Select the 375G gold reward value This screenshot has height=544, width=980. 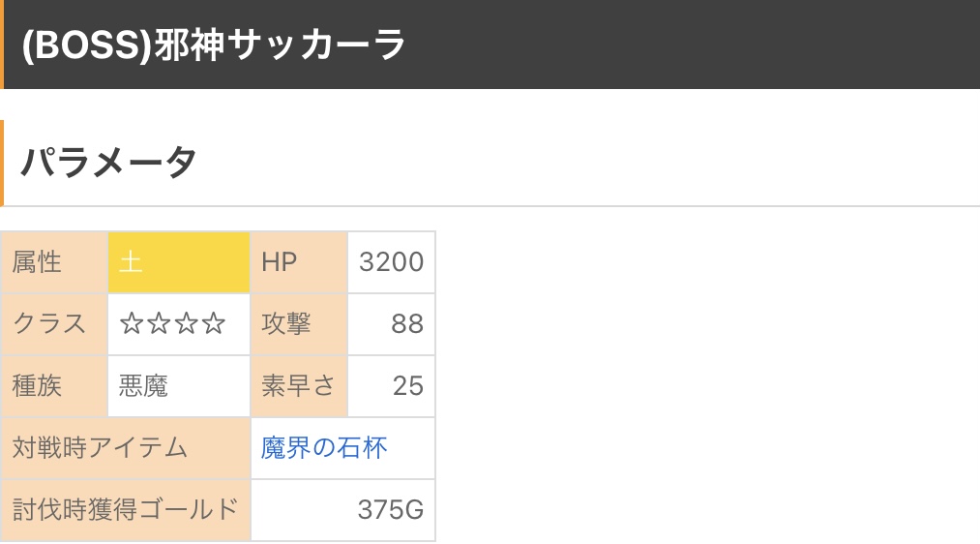point(390,510)
